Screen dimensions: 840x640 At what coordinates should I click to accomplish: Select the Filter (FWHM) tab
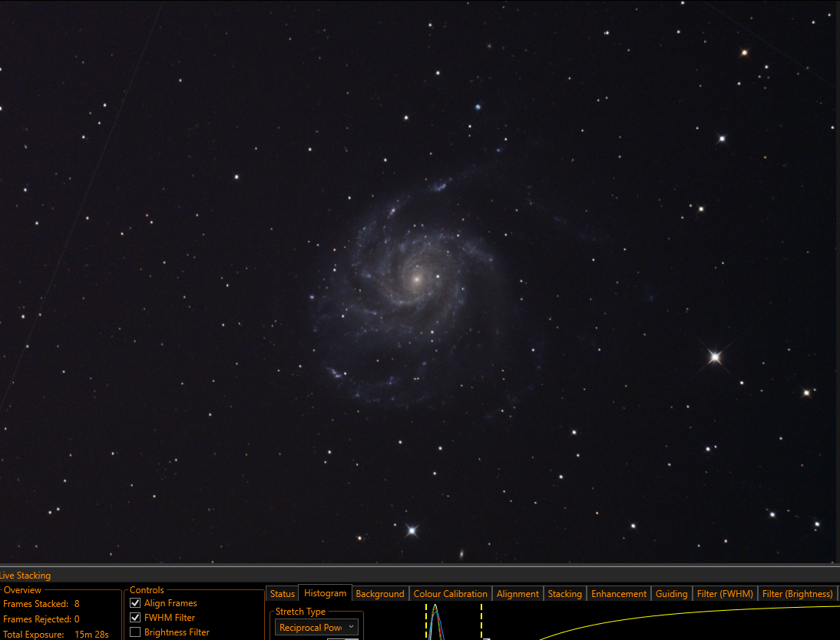[x=725, y=593]
